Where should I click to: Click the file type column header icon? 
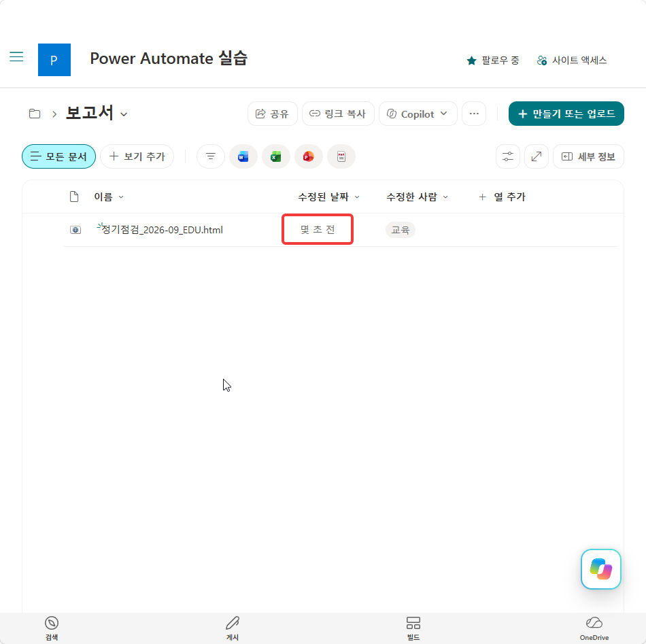point(74,197)
